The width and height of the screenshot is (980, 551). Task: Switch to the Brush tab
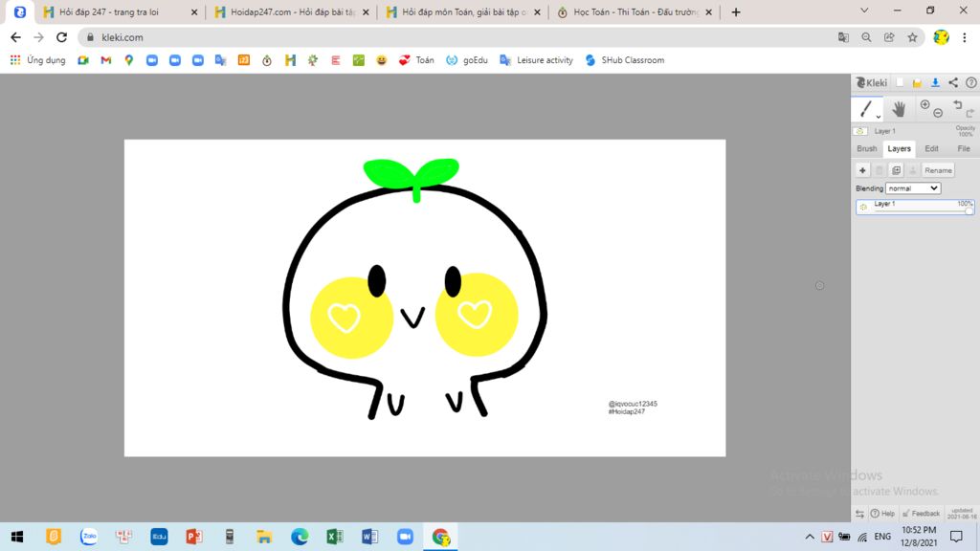(x=867, y=148)
